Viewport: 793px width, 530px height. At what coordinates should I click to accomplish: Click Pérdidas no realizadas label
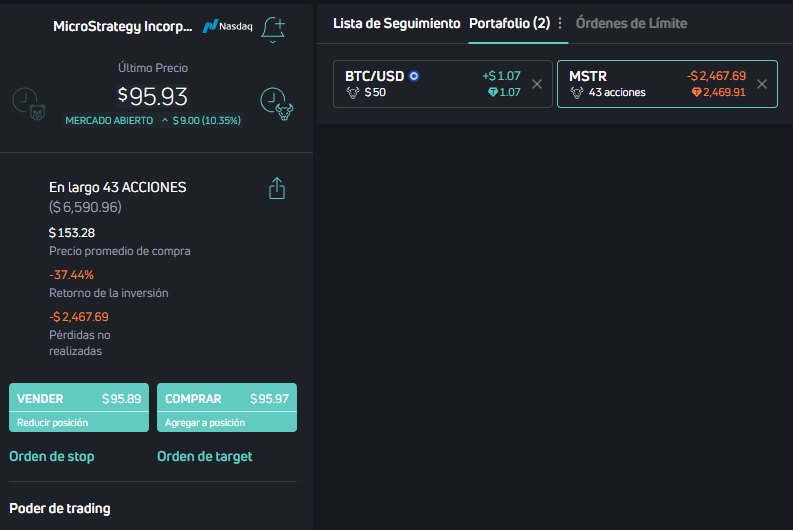coord(80,343)
